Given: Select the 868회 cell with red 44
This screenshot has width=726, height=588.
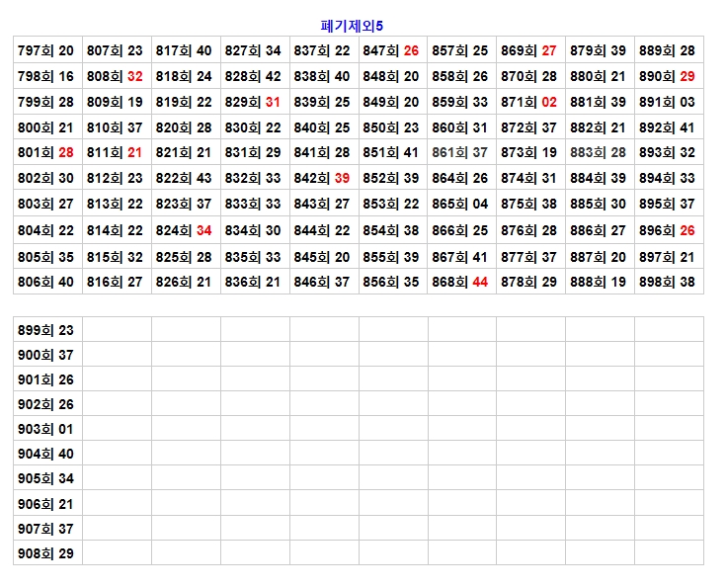Looking at the screenshot, I should click(x=461, y=282).
